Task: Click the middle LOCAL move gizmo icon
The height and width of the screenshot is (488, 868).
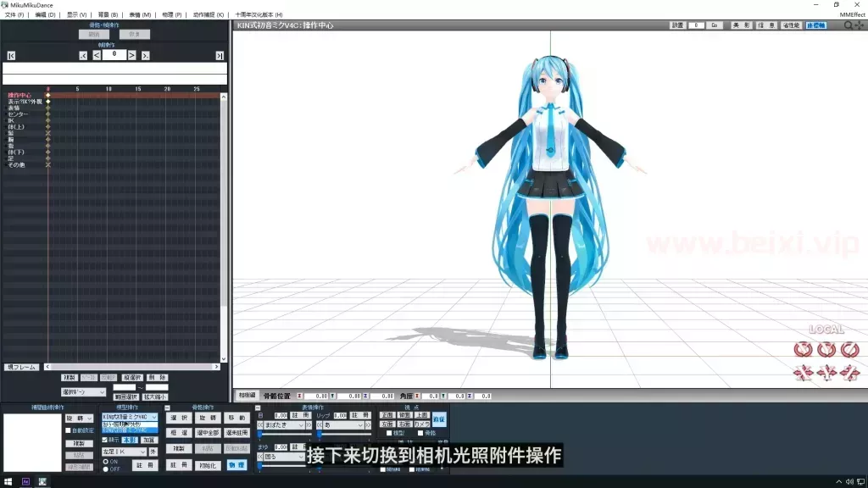Action: tap(826, 374)
